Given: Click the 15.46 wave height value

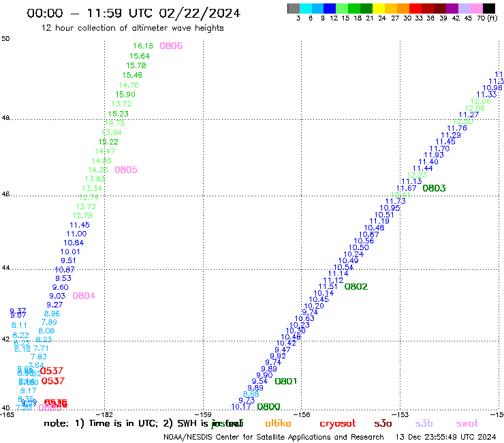Looking at the screenshot, I should click(132, 75).
